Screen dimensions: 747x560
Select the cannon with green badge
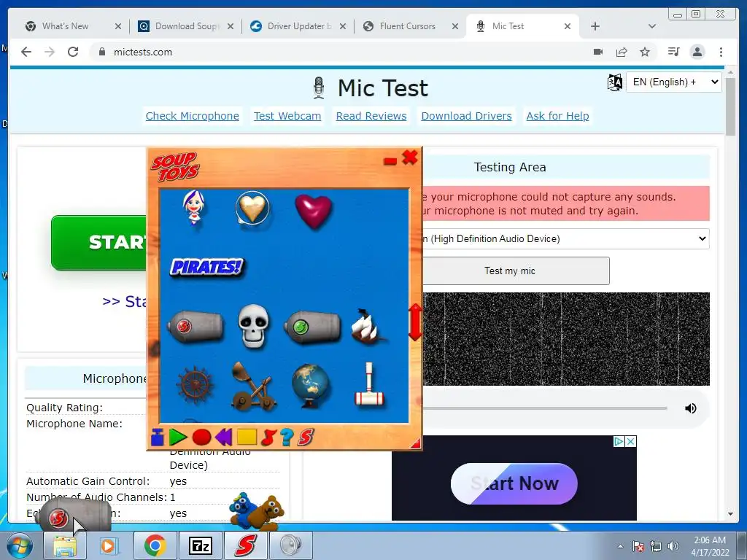(x=312, y=327)
